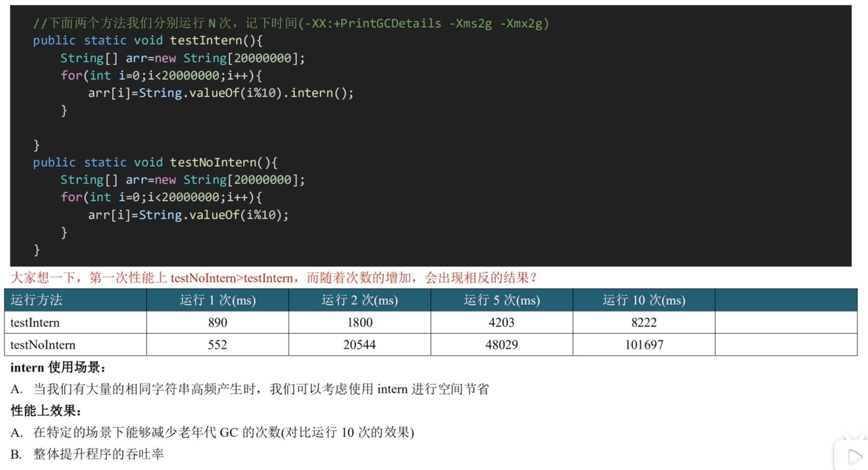
Task: Click the '性能上效果:' heading
Action: coord(46,410)
